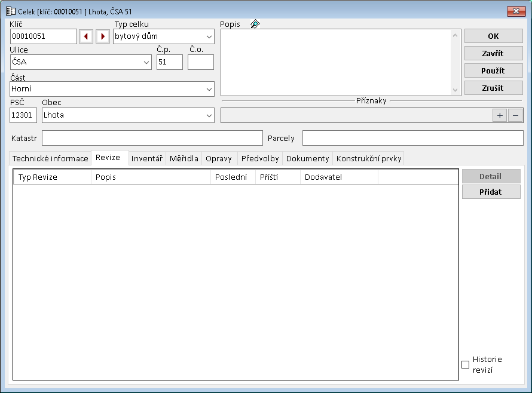Switch to the Technické informace tab
The height and width of the screenshot is (393, 532).
(x=50, y=158)
